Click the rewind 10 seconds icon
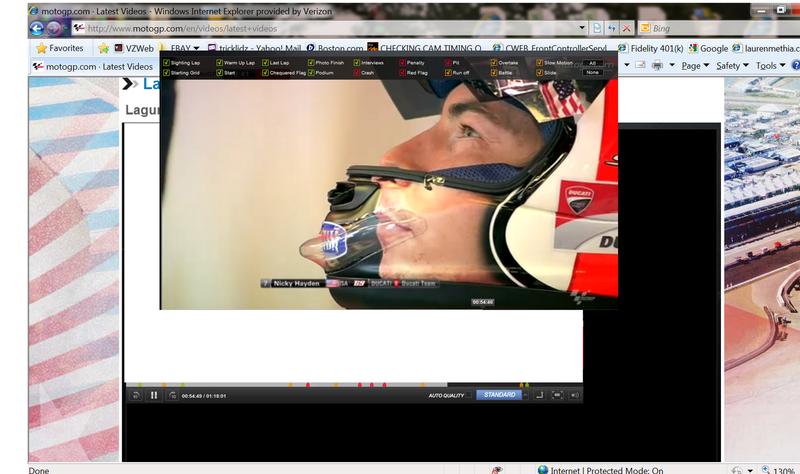The image size is (800, 474). pyautogui.click(x=136, y=395)
